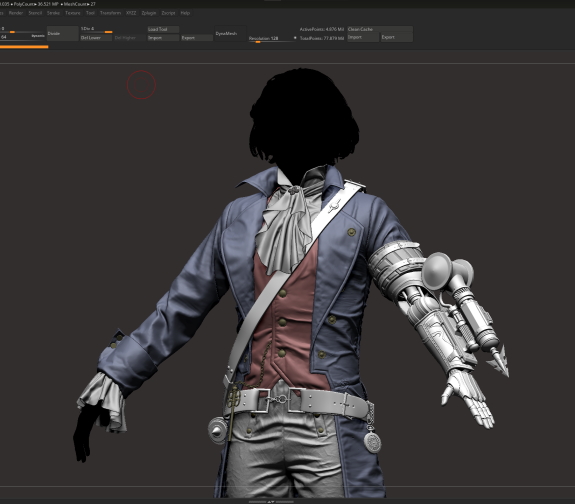Adjust the SDiv subdivision level slider
Viewport: 575px width, 504px height.
pos(96,29)
